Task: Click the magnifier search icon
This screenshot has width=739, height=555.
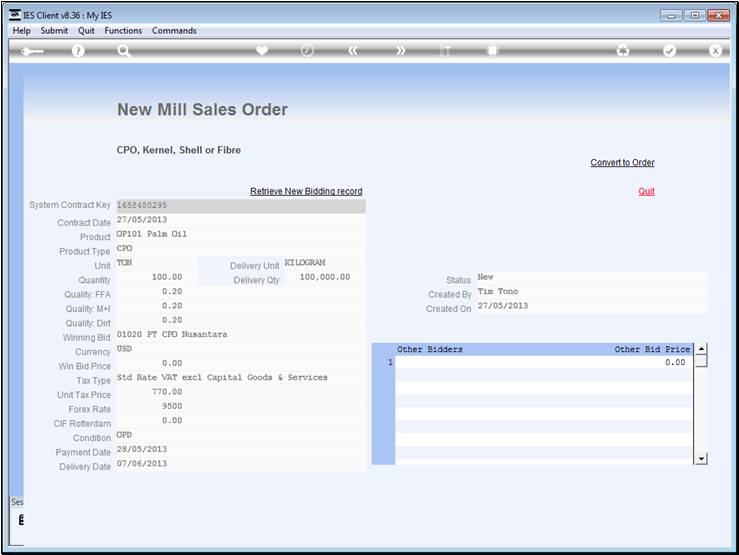Action: click(123, 51)
